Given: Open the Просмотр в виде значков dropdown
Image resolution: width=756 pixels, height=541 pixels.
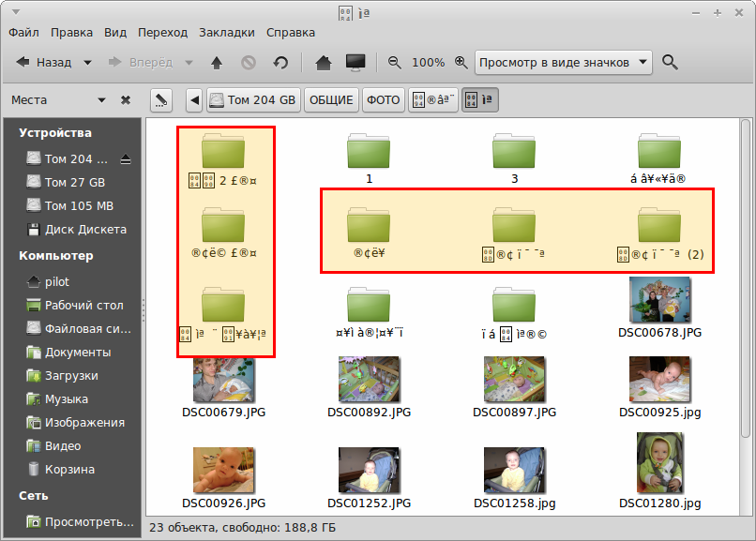Looking at the screenshot, I should point(563,63).
